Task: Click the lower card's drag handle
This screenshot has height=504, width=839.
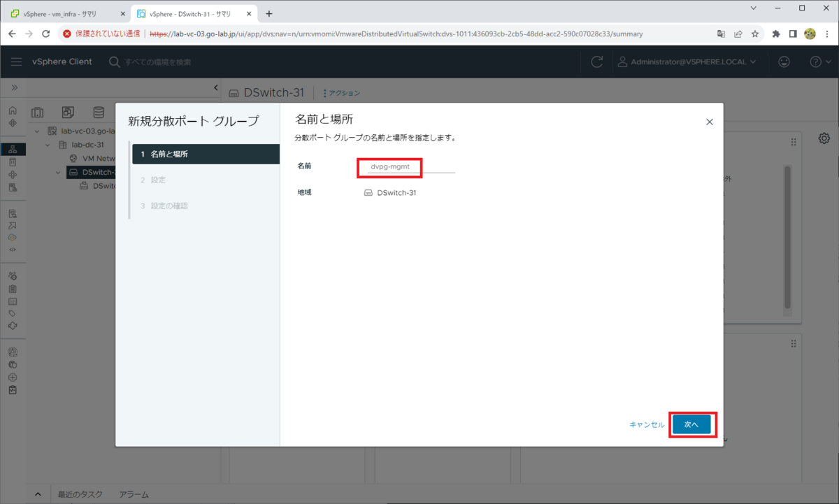Action: [794, 343]
